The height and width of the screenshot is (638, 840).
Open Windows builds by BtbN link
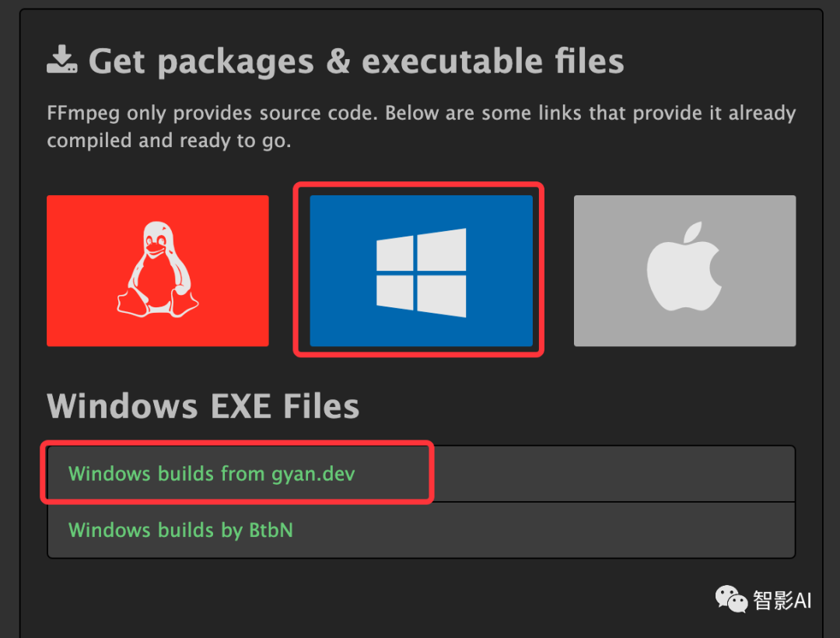click(180, 531)
